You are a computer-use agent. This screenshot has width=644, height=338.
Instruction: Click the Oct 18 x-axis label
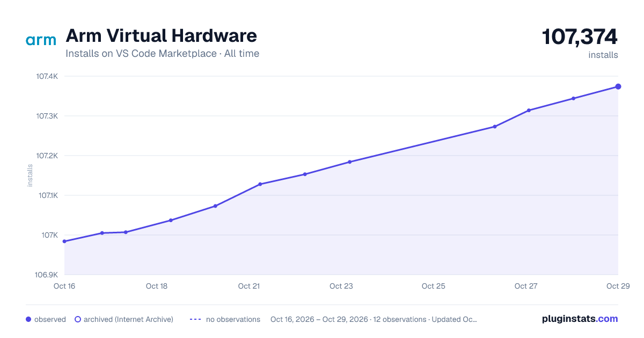[157, 286]
